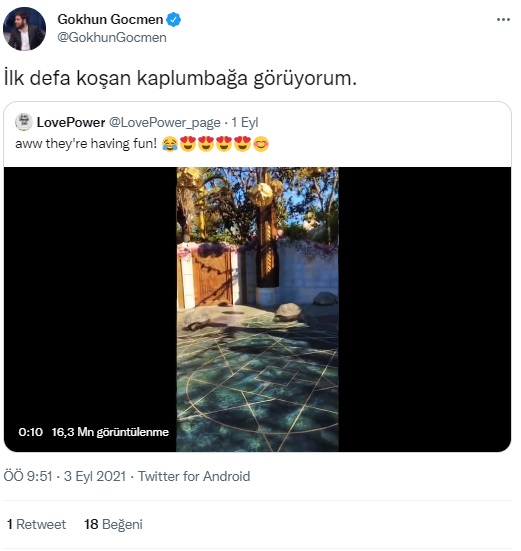
Task: Click the 3 Eyl 2021 date
Action: [x=95, y=477]
